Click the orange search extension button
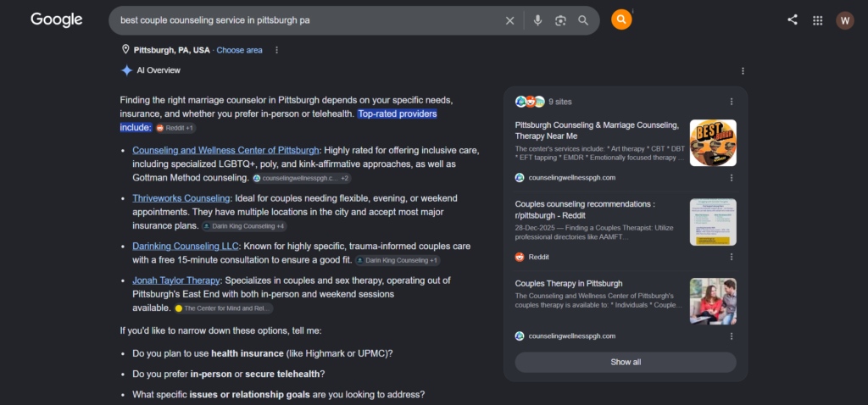Viewport: 868px width, 405px height. [x=621, y=20]
